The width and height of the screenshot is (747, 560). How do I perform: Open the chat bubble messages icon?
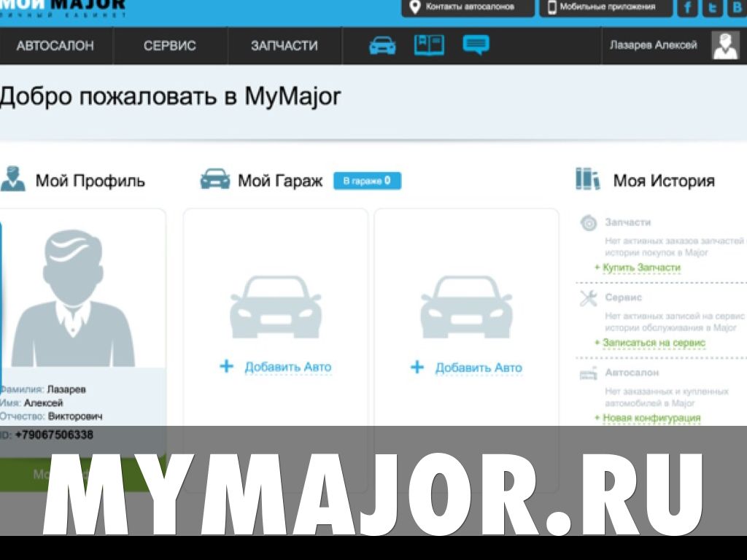click(x=476, y=45)
